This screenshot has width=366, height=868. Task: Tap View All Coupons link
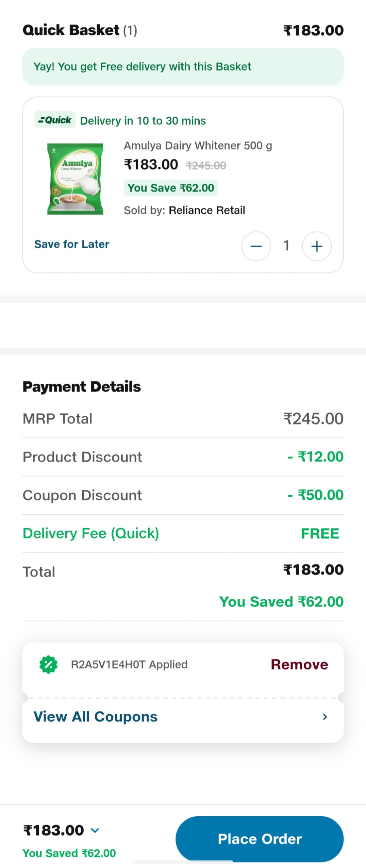[96, 717]
